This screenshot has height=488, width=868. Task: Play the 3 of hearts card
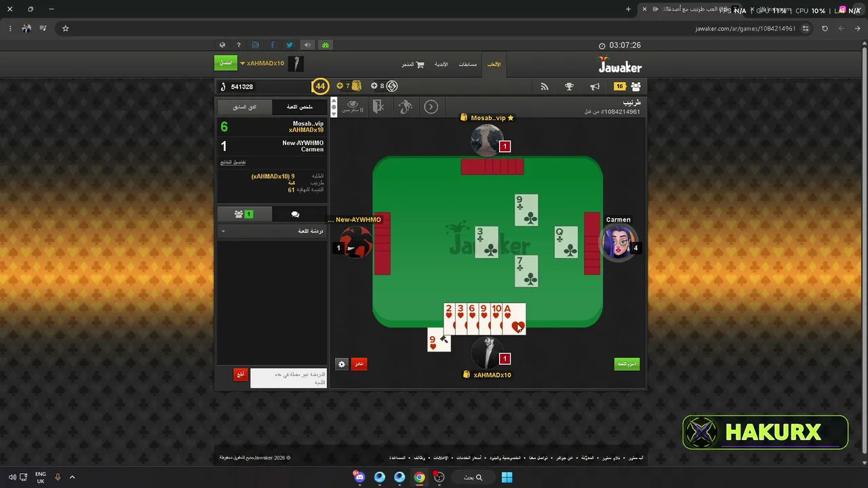[460, 319]
